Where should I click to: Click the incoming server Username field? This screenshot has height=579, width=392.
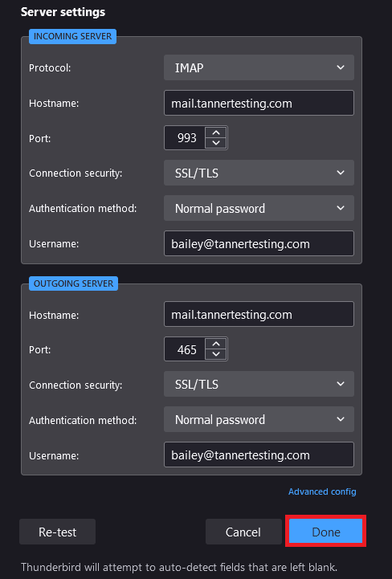point(259,243)
